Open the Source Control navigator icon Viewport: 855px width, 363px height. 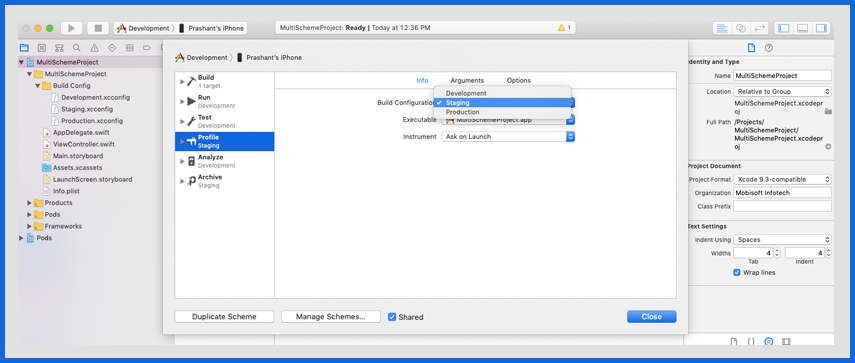pos(42,48)
